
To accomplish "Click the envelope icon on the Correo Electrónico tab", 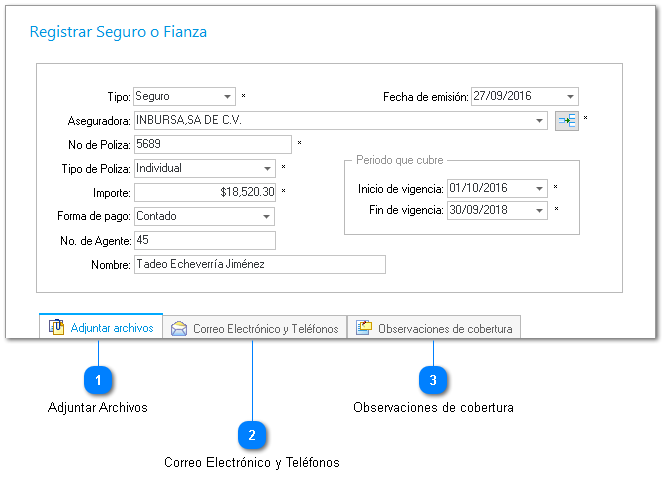I will pyautogui.click(x=179, y=328).
